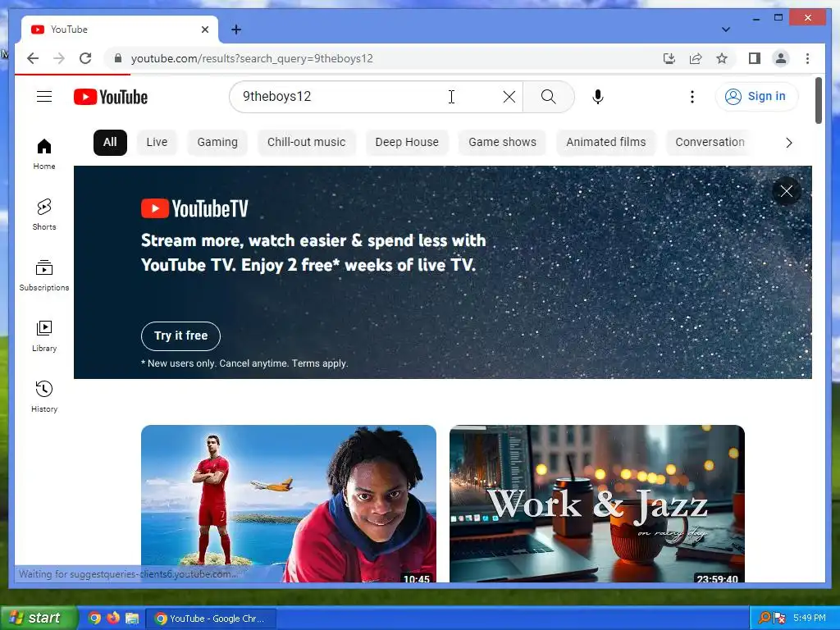Close the YouTube tab

tap(204, 30)
